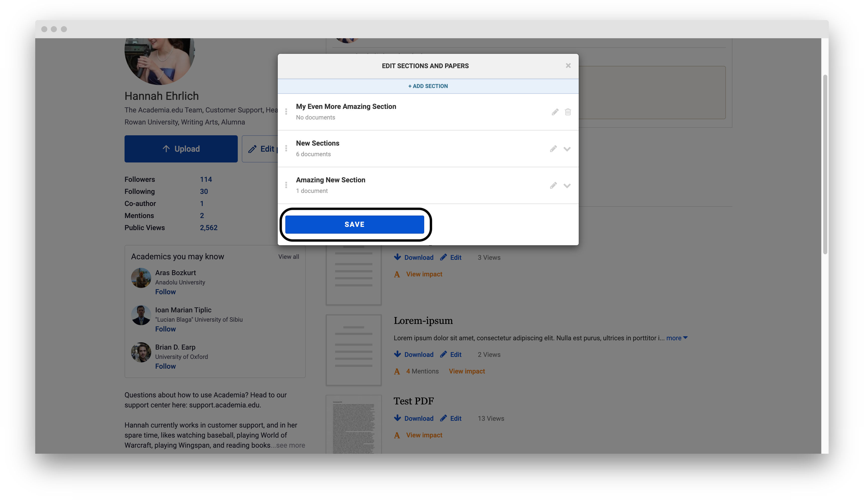The width and height of the screenshot is (864, 504).
Task: Click pencil icon beside Amazing New Section
Action: point(553,185)
